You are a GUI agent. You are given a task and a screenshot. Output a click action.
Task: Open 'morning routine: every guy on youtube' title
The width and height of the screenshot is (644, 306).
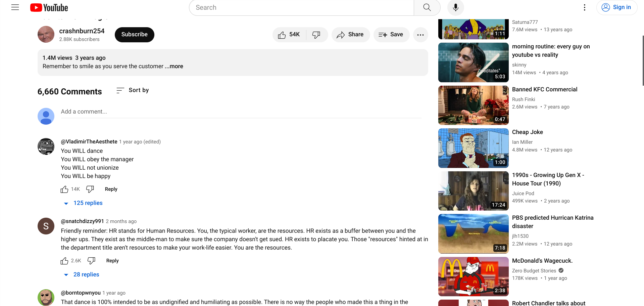(551, 51)
